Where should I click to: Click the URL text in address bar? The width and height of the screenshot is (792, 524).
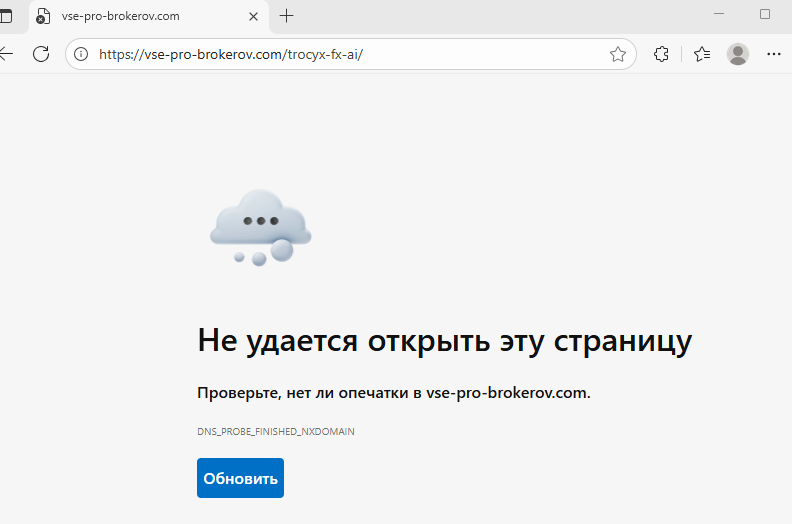pyautogui.click(x=230, y=54)
